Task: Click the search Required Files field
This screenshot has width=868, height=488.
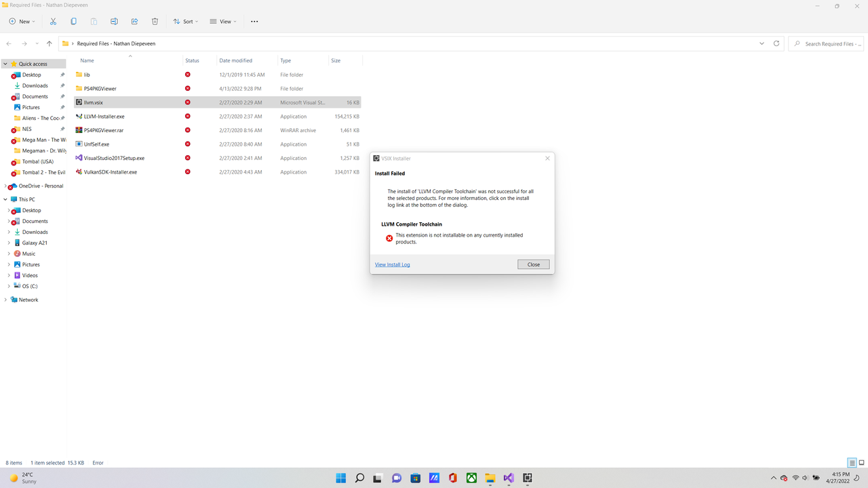Action: (825, 43)
